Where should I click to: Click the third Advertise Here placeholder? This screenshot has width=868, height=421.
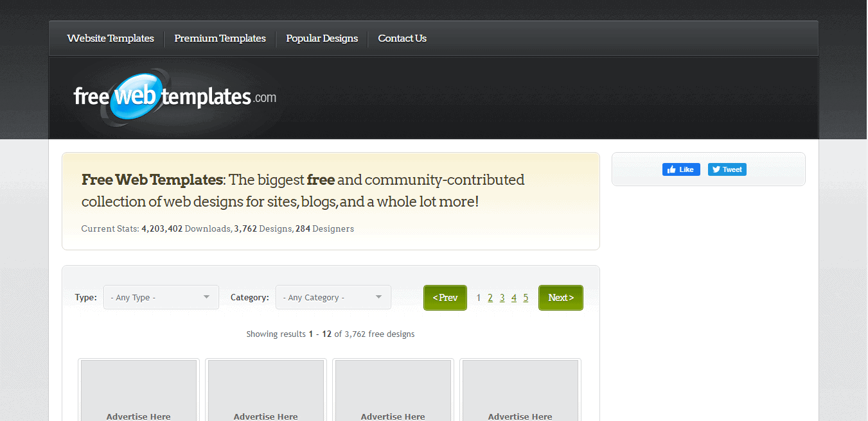click(393, 390)
